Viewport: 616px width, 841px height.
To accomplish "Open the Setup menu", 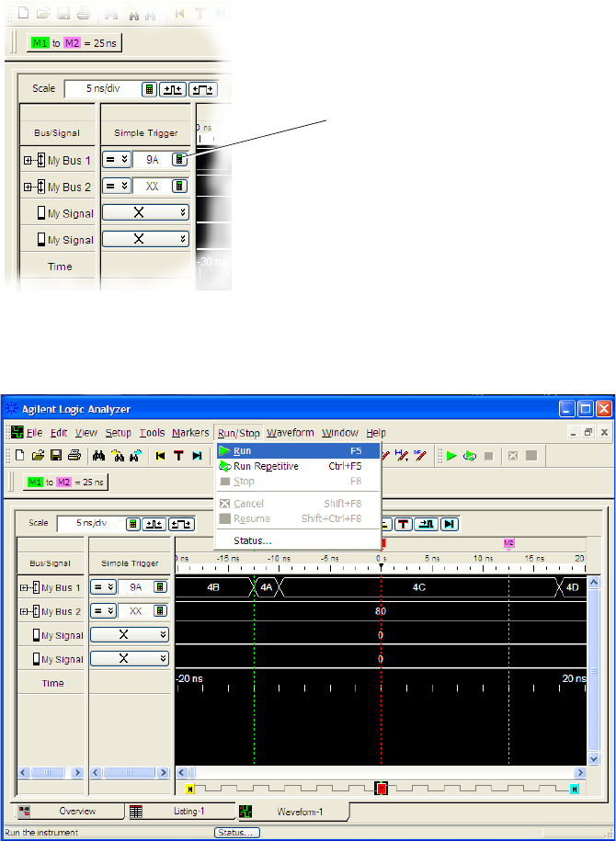I will (x=118, y=432).
